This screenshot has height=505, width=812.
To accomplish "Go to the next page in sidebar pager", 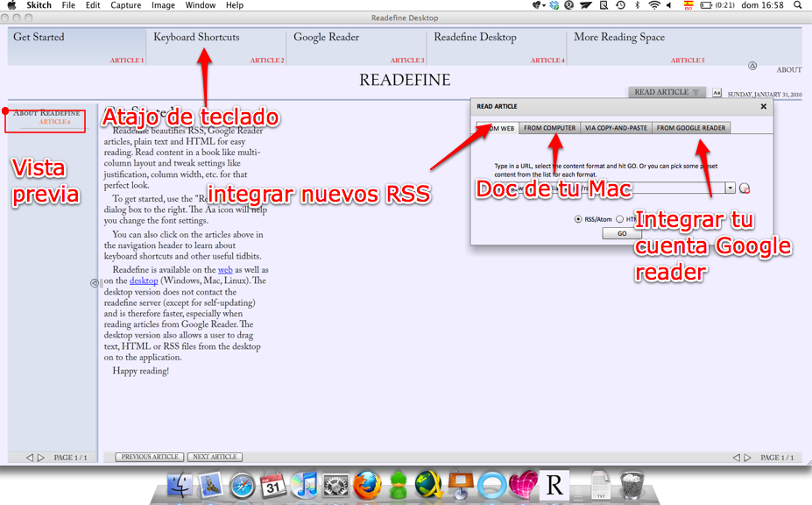I will 41,458.
